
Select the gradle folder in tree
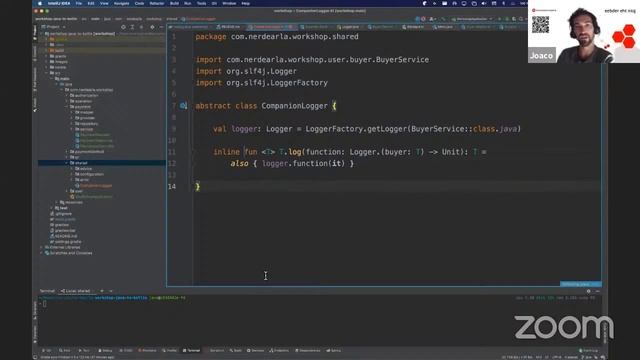click(60, 56)
